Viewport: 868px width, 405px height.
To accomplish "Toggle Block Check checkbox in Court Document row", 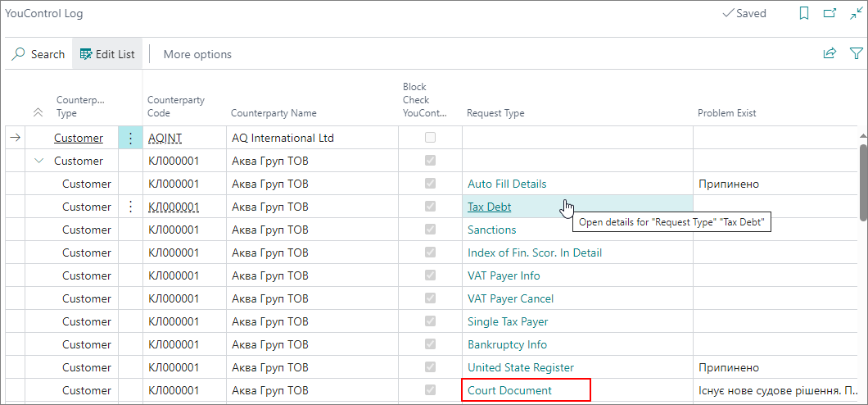I will [430, 391].
